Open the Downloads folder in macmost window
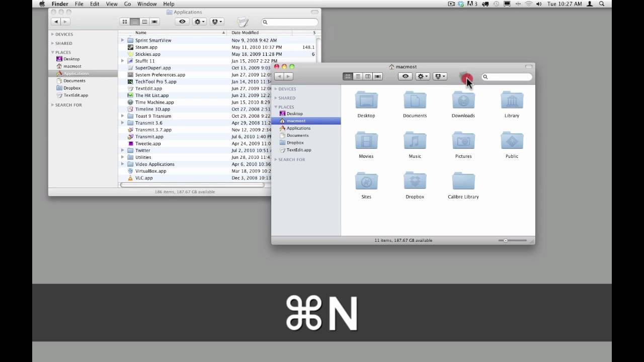Screen dimensions: 644x362 463,100
